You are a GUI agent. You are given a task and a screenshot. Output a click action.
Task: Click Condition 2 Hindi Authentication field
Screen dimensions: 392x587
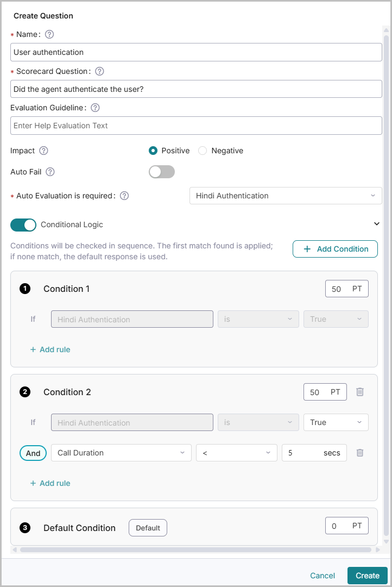(x=132, y=422)
